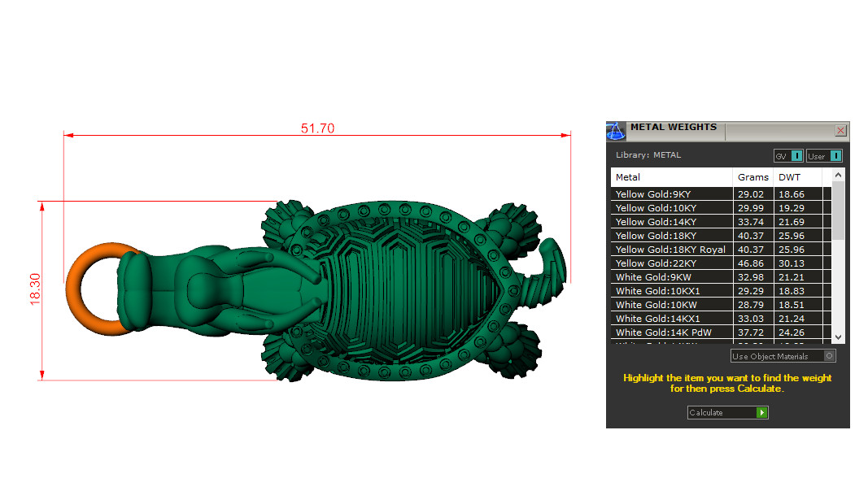Highlight the Yellow Gold:18KY Royal row

coord(671,250)
